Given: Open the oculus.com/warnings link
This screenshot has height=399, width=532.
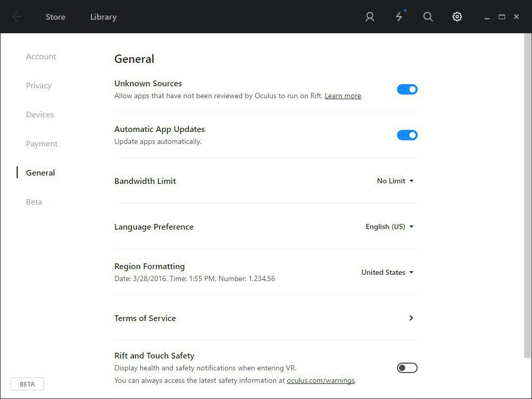Looking at the screenshot, I should coord(321,380).
